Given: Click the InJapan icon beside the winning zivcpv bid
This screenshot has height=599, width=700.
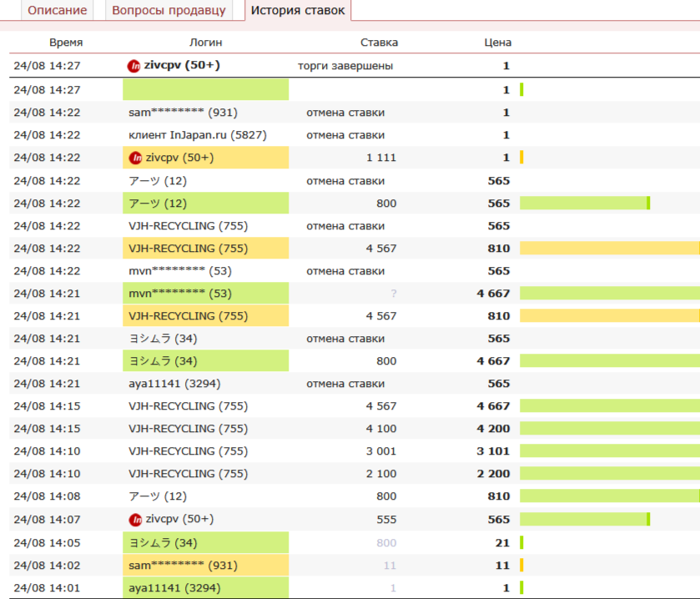Looking at the screenshot, I should click(133, 66).
